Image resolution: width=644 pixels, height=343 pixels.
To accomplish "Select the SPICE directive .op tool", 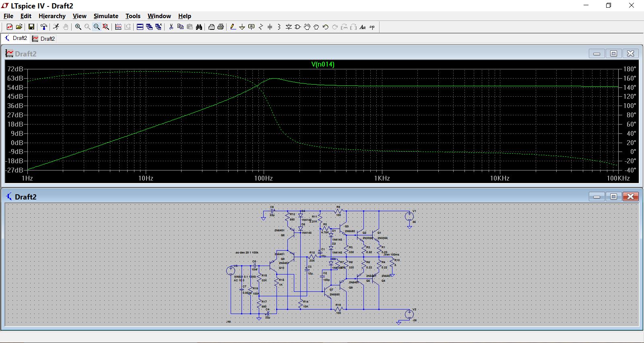I will pos(372,27).
